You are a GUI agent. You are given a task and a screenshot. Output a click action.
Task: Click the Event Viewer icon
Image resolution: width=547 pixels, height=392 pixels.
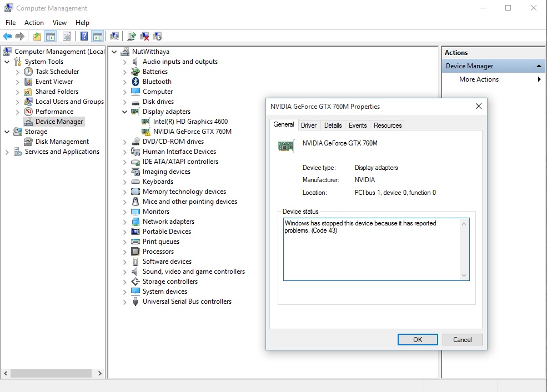28,82
